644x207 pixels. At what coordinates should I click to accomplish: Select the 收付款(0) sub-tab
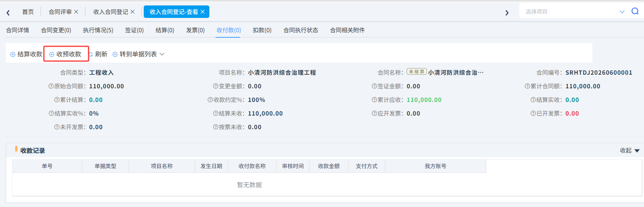point(229,30)
